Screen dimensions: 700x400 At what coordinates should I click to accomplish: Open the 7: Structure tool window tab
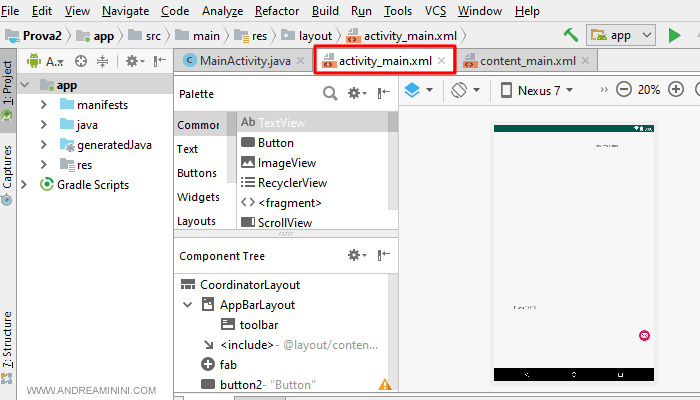[8, 346]
